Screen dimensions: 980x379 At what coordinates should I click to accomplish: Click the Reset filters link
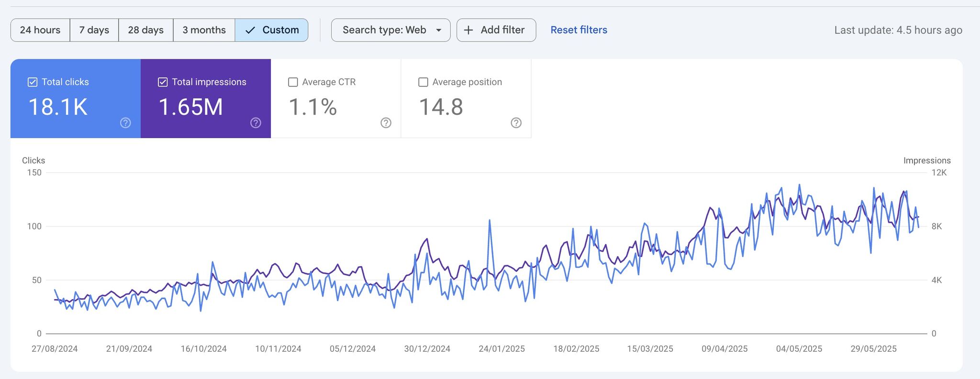(x=579, y=30)
